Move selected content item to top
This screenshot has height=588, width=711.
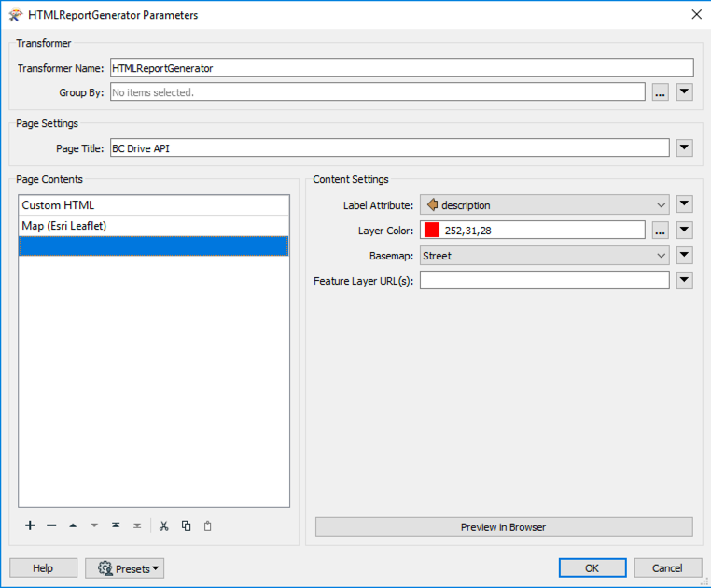(x=116, y=525)
